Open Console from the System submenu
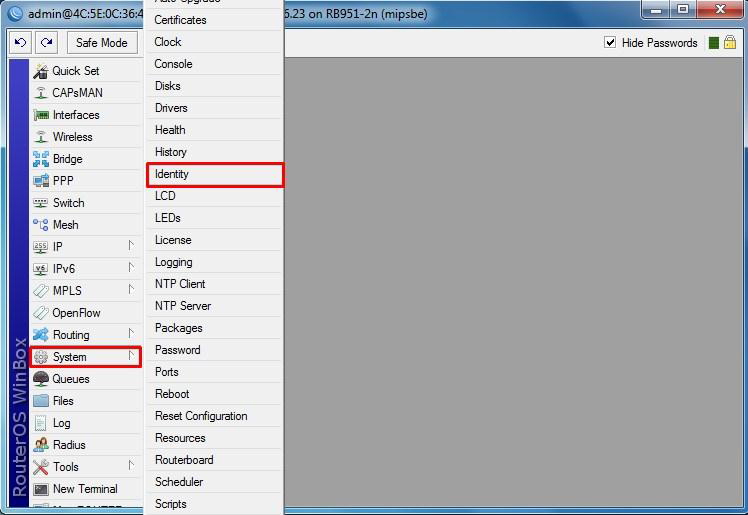Viewport: 748px width, 515px height. click(213, 64)
